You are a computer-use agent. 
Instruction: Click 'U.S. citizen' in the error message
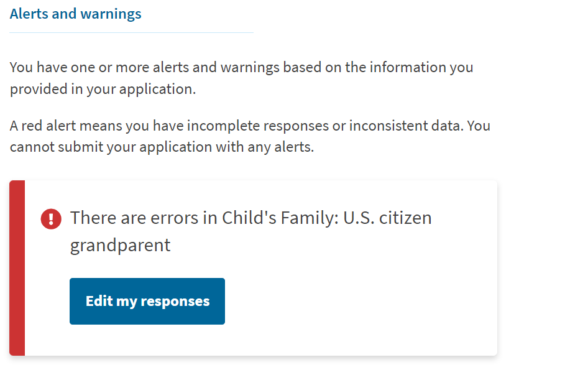pos(387,218)
